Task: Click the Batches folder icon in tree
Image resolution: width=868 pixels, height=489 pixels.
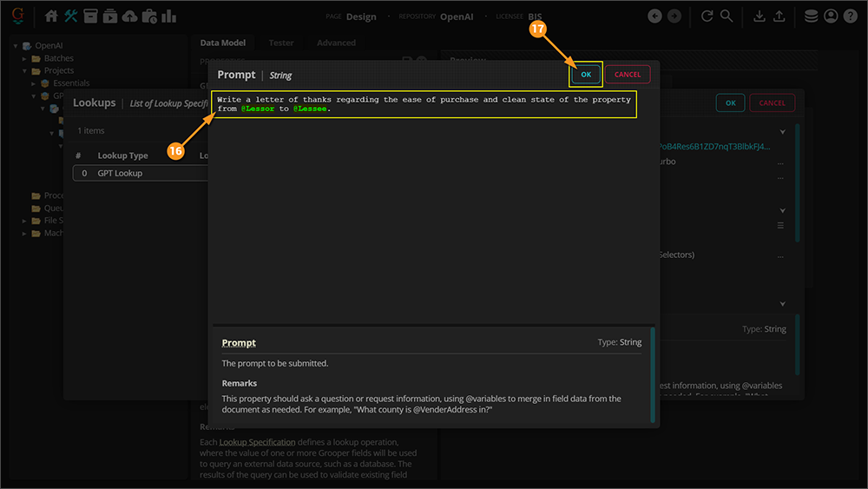Action: coord(36,58)
